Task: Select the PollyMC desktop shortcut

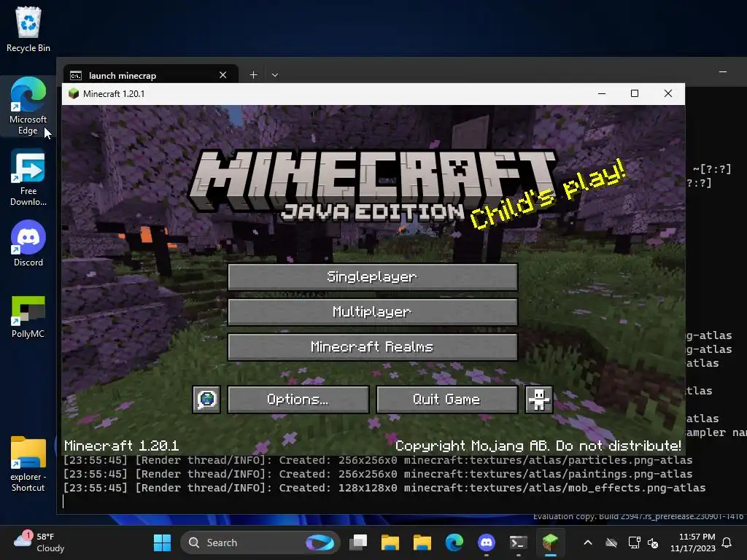Action: pos(28,316)
